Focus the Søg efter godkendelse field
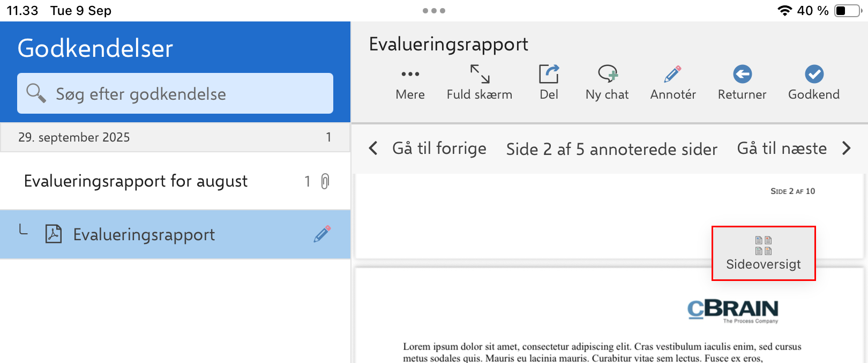This screenshot has width=868, height=363. click(175, 93)
